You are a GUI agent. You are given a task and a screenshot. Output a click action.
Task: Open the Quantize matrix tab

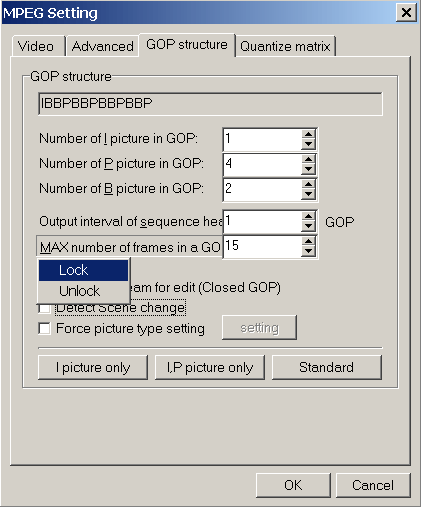285,46
